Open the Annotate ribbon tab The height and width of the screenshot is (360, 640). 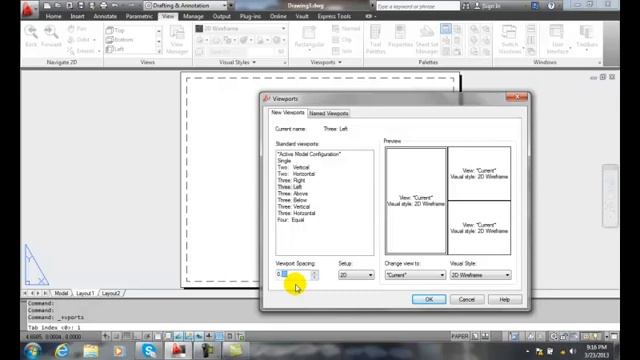pos(105,16)
